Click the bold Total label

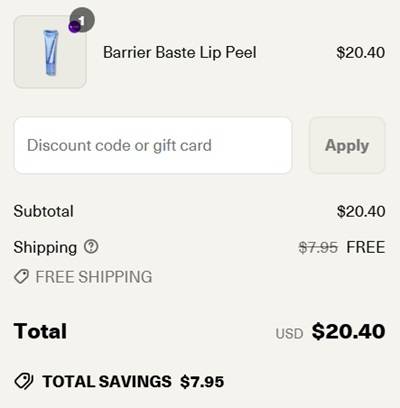click(40, 331)
